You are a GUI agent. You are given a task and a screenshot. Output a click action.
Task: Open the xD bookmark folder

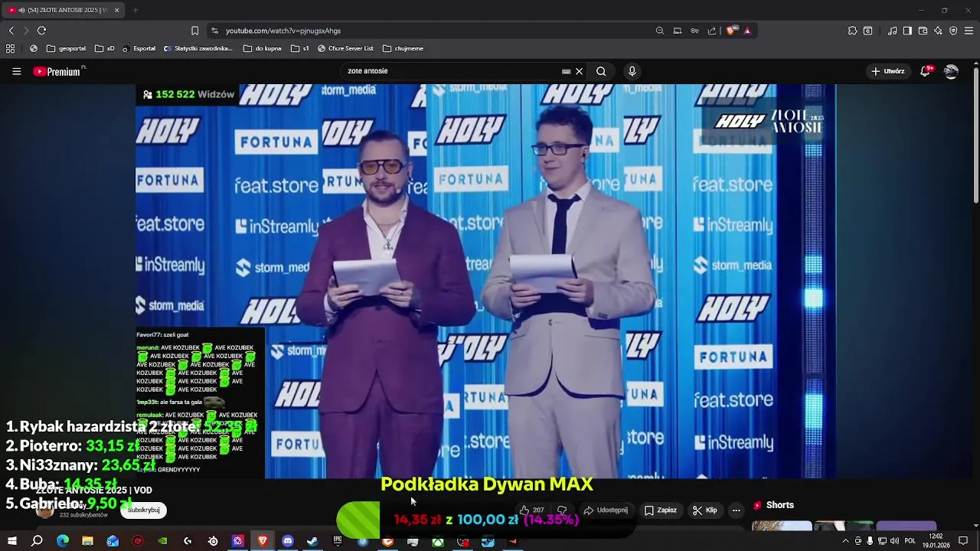(105, 48)
